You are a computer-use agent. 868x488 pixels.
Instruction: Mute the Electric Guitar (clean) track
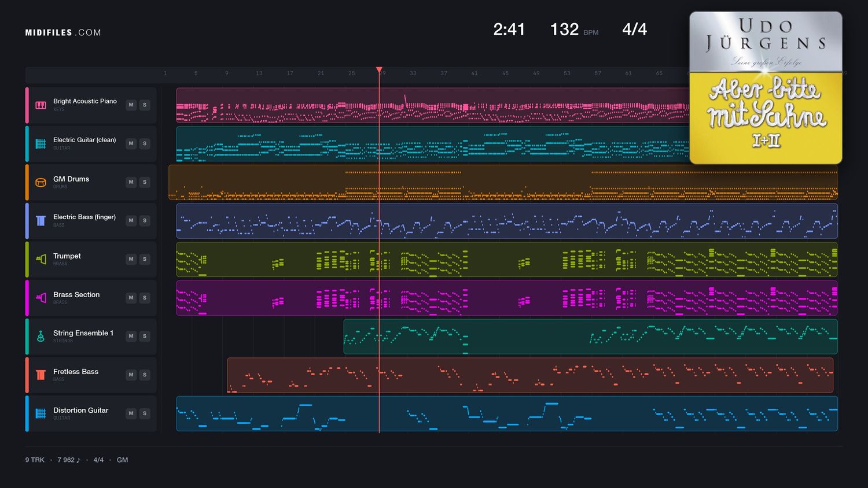tap(131, 143)
